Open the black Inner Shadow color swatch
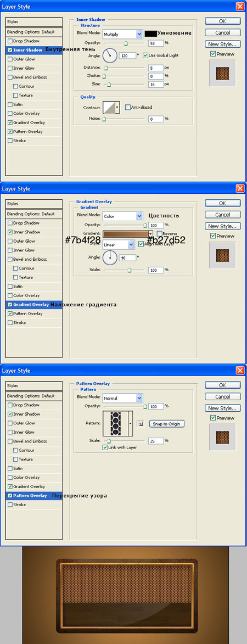This screenshot has height=644, width=247. [150, 33]
